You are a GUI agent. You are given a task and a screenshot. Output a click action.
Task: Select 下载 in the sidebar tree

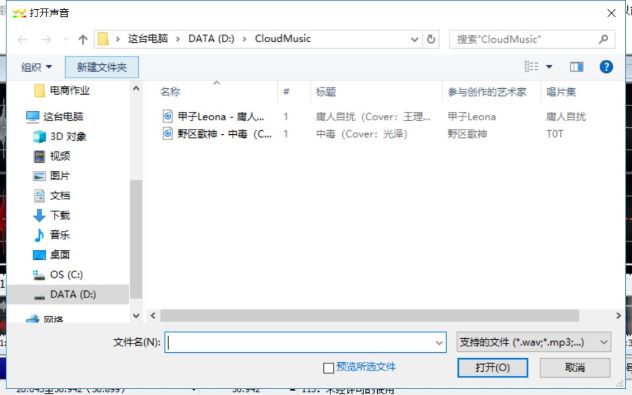60,215
